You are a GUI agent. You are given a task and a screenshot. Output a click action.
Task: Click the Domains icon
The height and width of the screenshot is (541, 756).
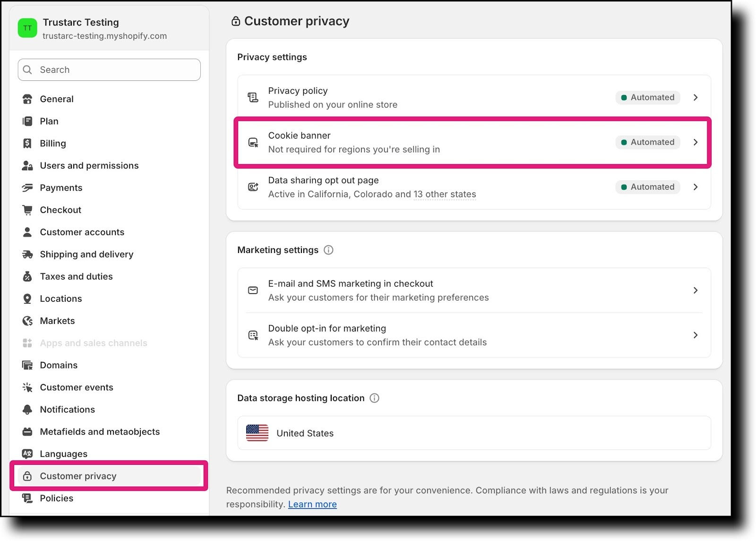click(27, 366)
